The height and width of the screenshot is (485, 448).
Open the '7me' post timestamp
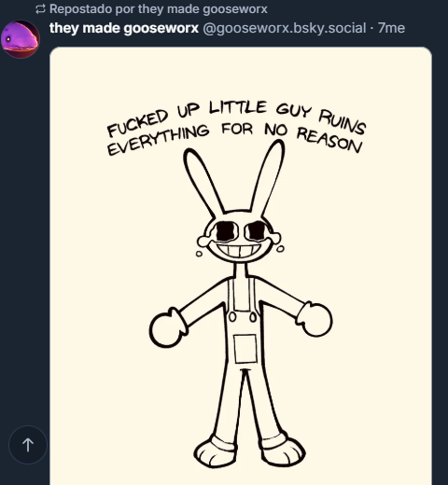(391, 28)
